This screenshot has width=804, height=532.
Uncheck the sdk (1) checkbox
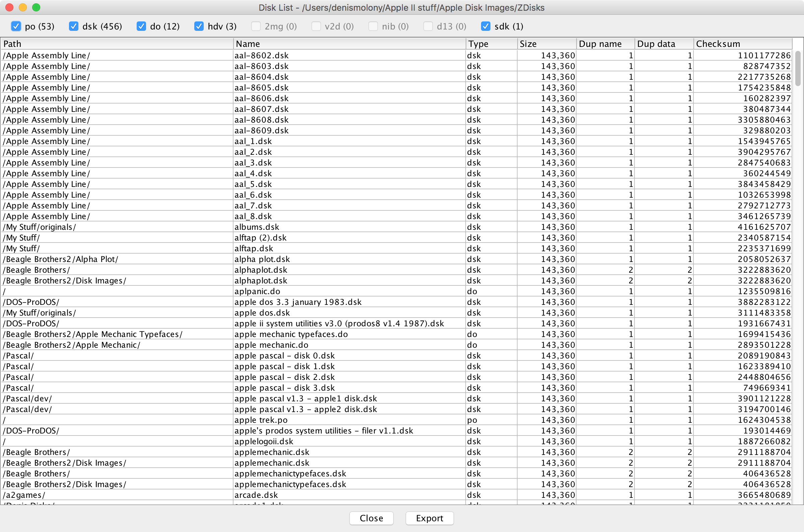point(486,26)
